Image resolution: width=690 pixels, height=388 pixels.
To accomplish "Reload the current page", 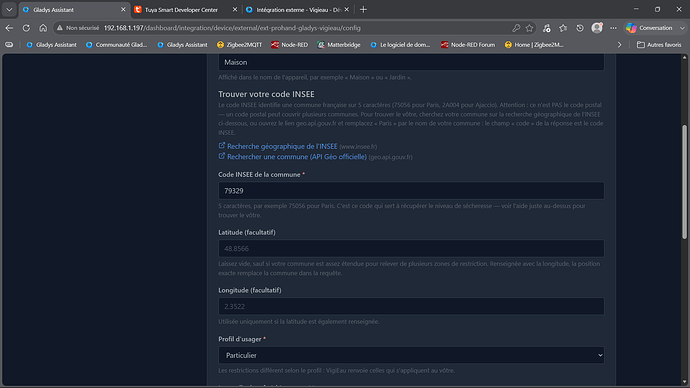I will point(26,28).
